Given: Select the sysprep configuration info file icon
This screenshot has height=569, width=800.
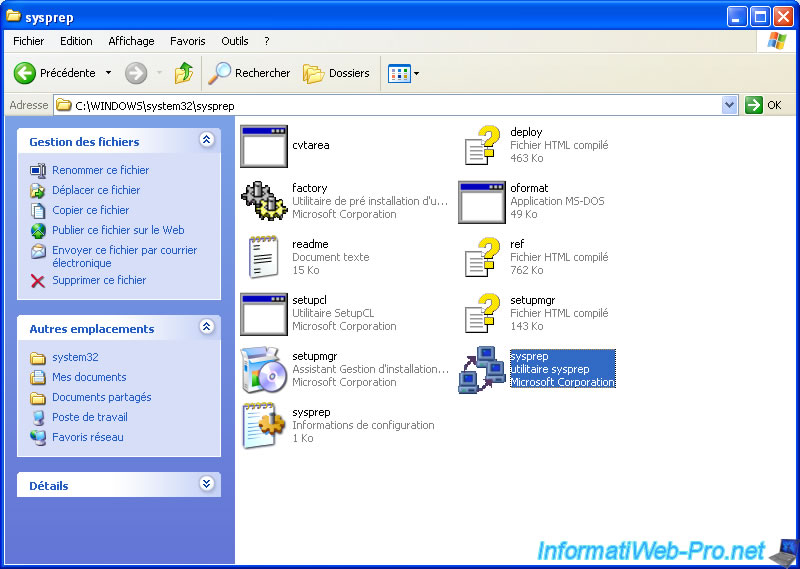Looking at the screenshot, I should pyautogui.click(x=264, y=425).
